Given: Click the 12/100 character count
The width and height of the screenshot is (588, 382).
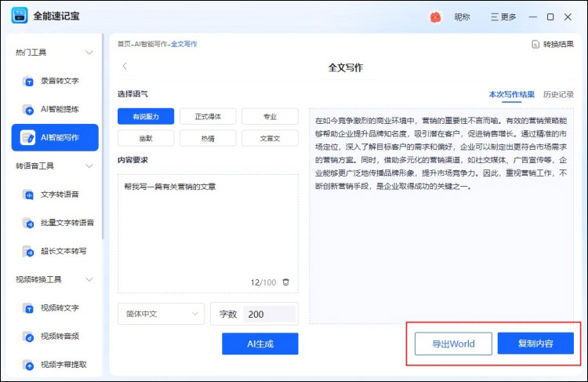Looking at the screenshot, I should pos(263,282).
